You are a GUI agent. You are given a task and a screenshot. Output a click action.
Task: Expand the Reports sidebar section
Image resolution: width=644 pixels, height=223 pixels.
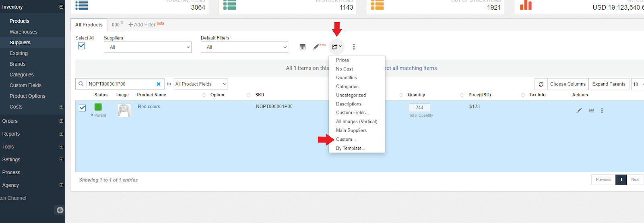pos(61,134)
